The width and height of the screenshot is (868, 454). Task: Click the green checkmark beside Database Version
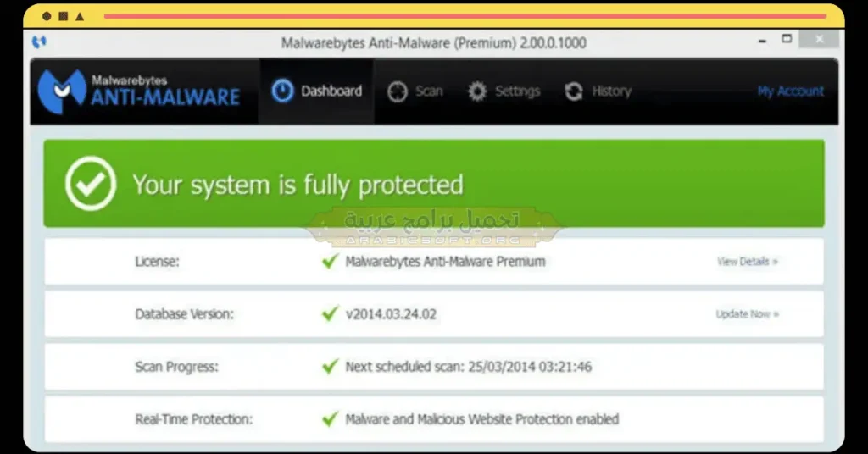(x=330, y=313)
